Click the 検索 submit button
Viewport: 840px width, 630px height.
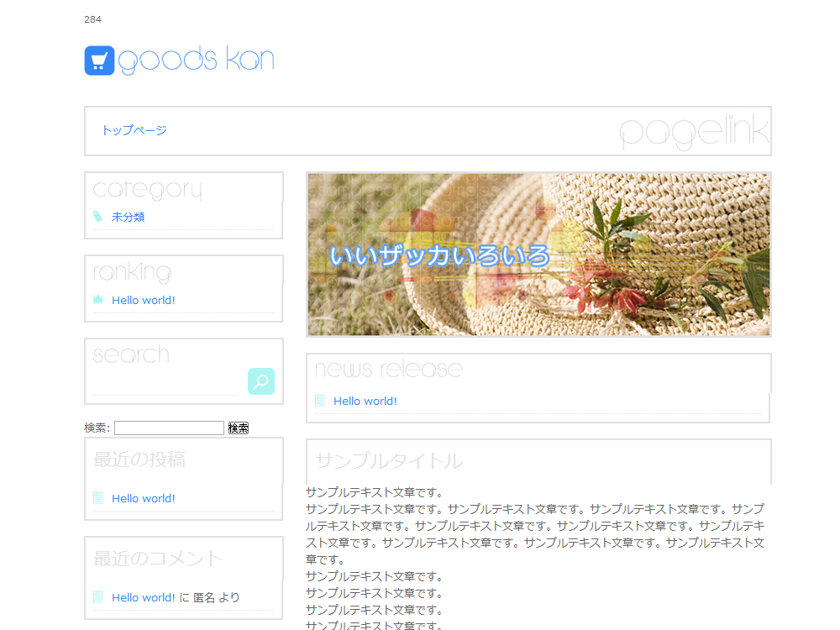pyautogui.click(x=239, y=428)
